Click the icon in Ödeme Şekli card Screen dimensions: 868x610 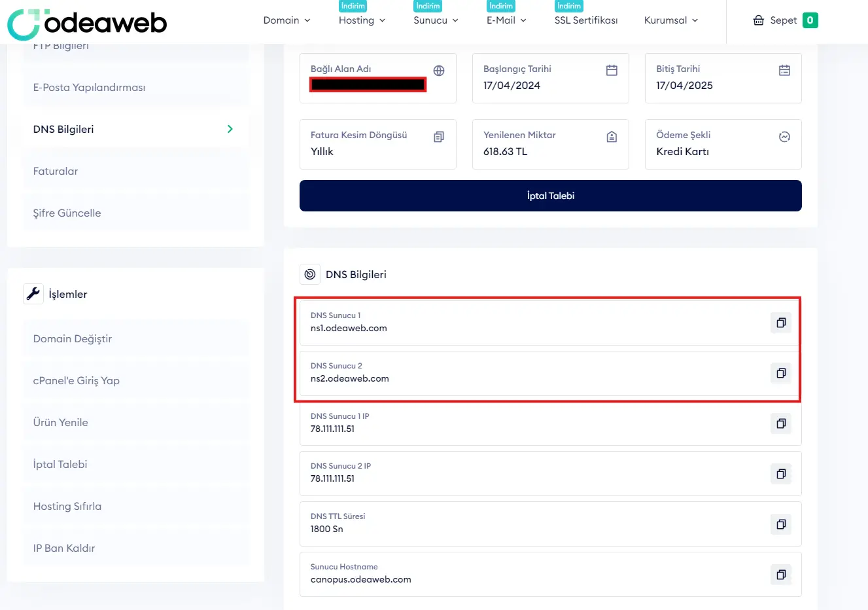[784, 137]
